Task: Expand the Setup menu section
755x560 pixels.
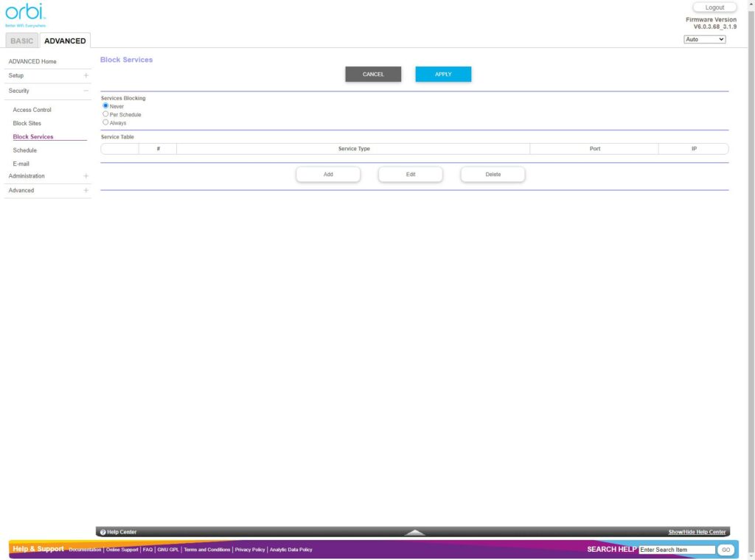Action: click(x=86, y=75)
